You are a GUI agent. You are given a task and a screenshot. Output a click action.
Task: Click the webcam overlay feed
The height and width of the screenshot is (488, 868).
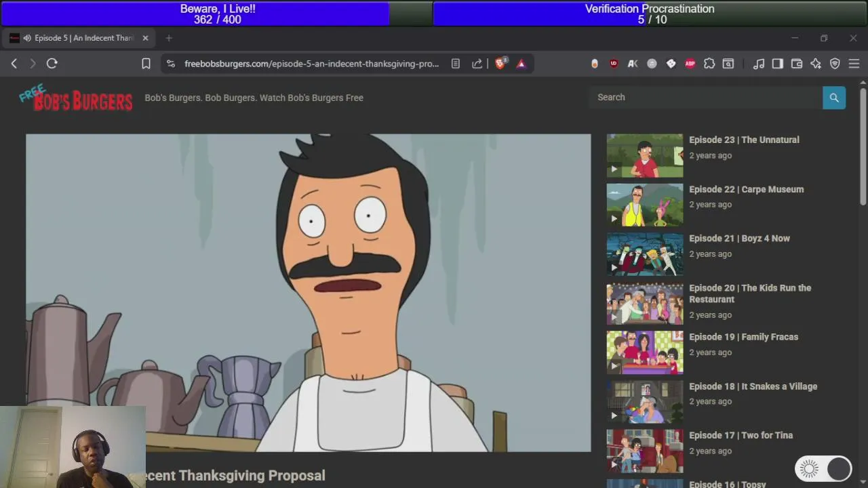73,447
